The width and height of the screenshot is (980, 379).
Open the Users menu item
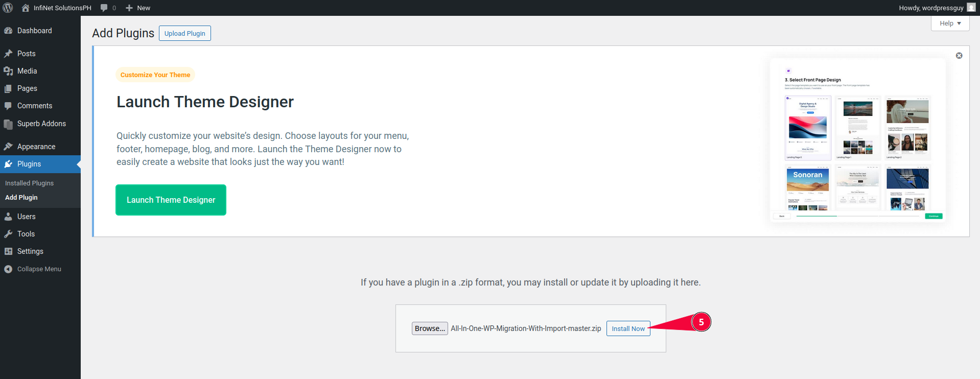click(x=26, y=217)
